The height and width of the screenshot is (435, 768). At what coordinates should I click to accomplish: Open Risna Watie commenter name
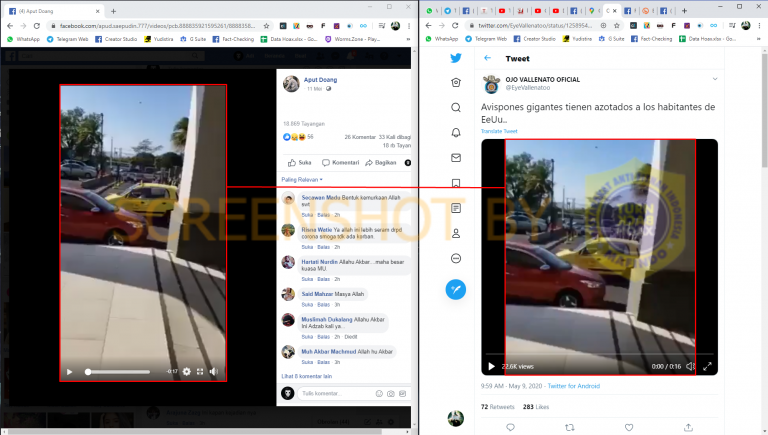pos(316,230)
